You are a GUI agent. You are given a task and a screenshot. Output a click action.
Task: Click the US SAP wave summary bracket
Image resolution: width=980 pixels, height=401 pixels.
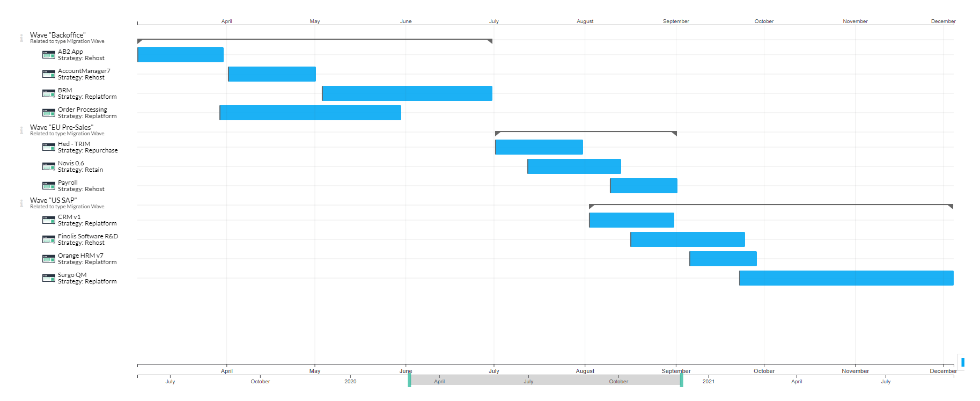(x=771, y=206)
